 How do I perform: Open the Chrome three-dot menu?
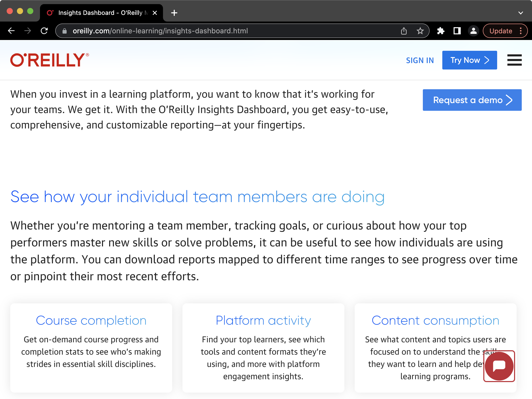[521, 31]
